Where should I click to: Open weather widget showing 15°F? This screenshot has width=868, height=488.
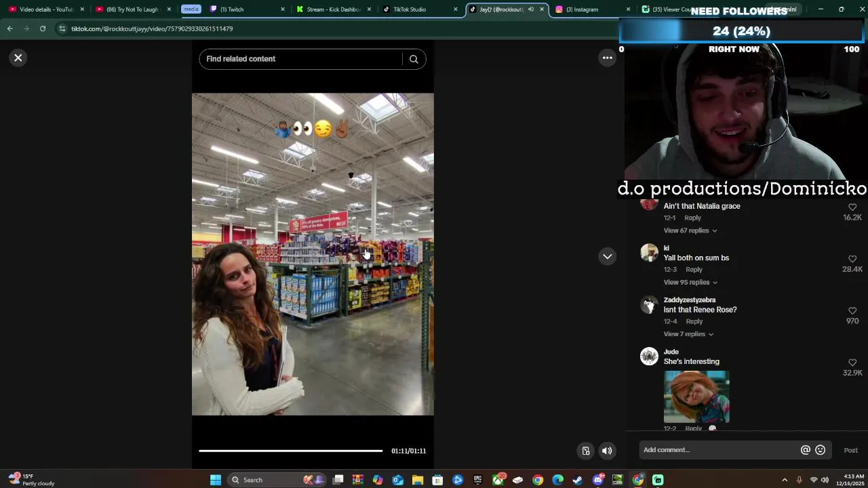pos(31,480)
